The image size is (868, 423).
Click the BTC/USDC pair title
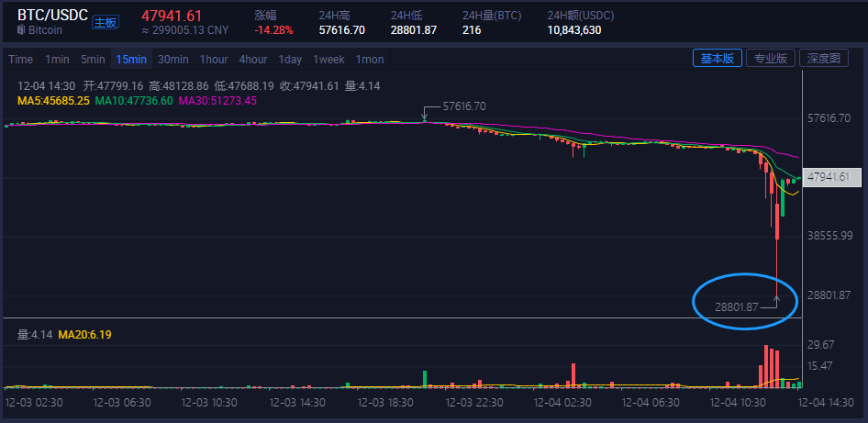(52, 15)
